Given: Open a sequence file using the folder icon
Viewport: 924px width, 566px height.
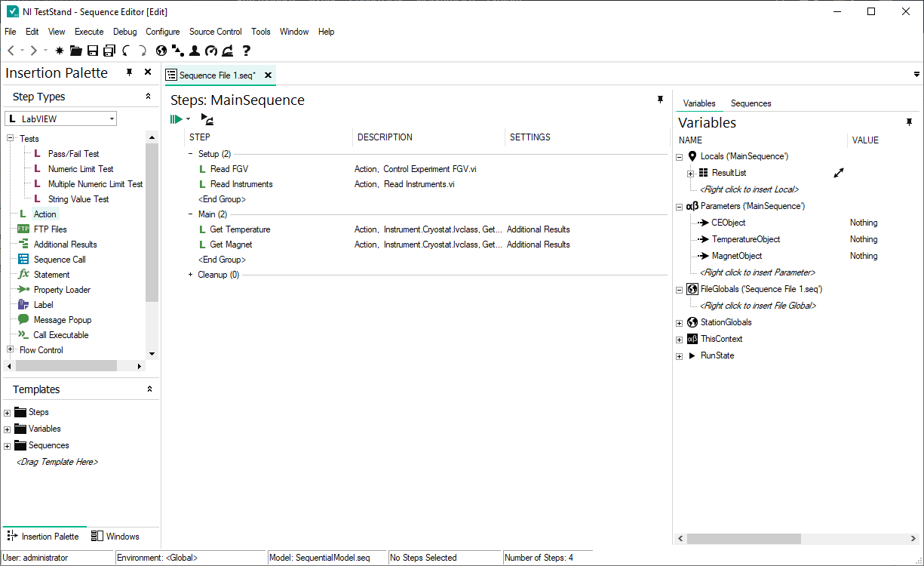Looking at the screenshot, I should 76,51.
